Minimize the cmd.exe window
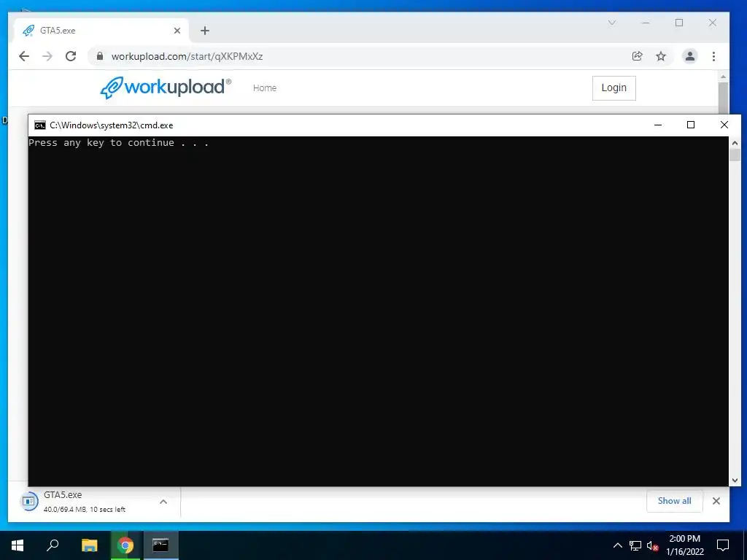This screenshot has width=747, height=560. (x=658, y=125)
